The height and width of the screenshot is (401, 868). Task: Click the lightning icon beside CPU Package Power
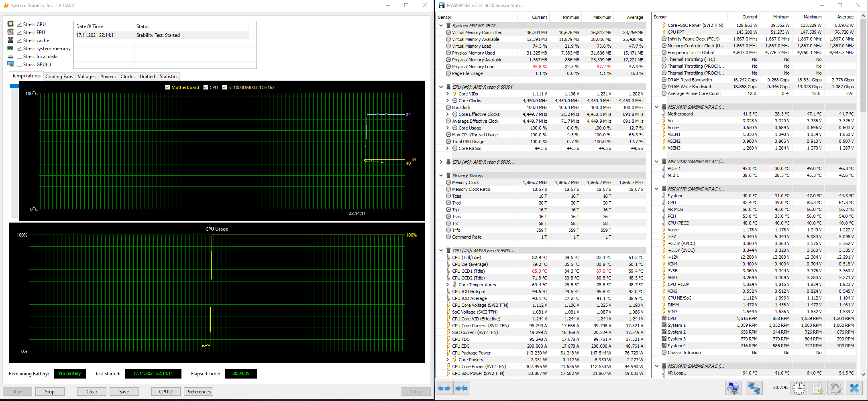448,353
